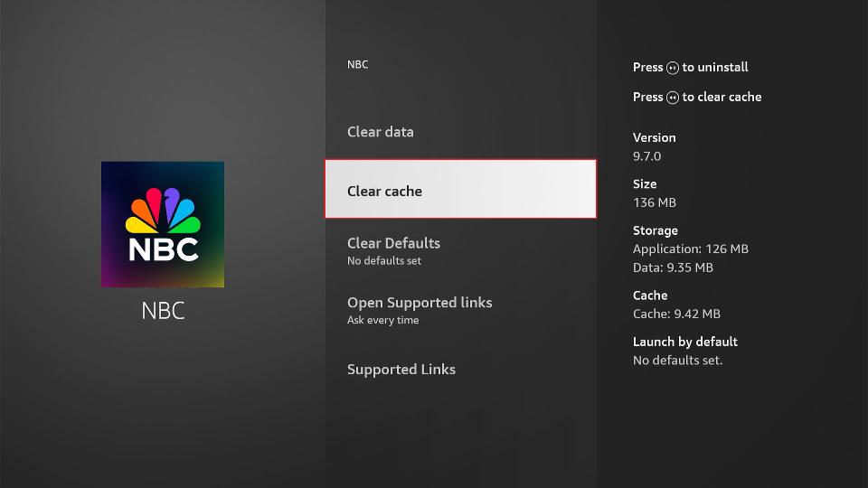The width and height of the screenshot is (868, 488).
Task: Click the Size heading
Action: (x=645, y=184)
